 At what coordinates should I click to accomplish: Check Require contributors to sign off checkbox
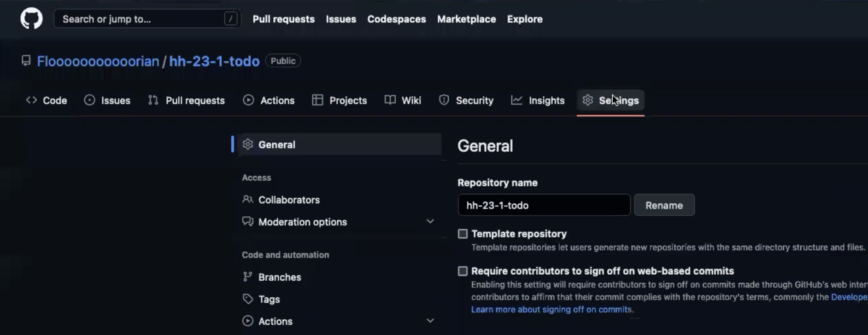pyautogui.click(x=463, y=271)
